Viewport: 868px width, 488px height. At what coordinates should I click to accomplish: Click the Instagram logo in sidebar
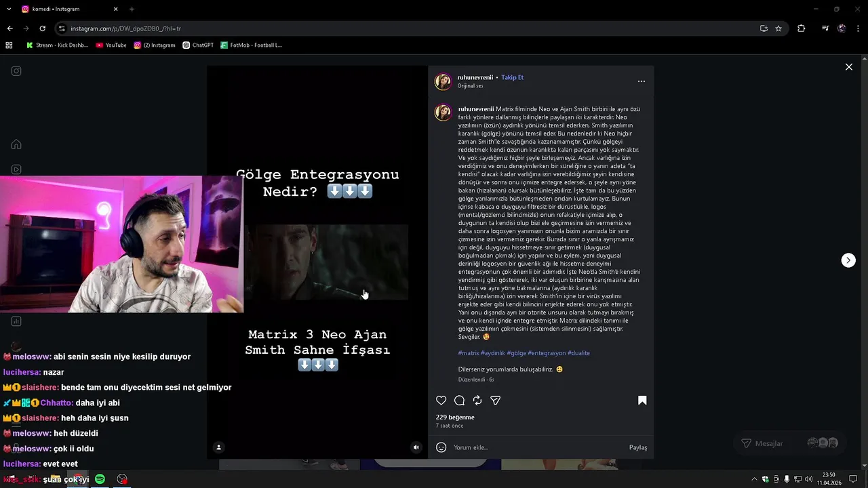click(x=16, y=71)
